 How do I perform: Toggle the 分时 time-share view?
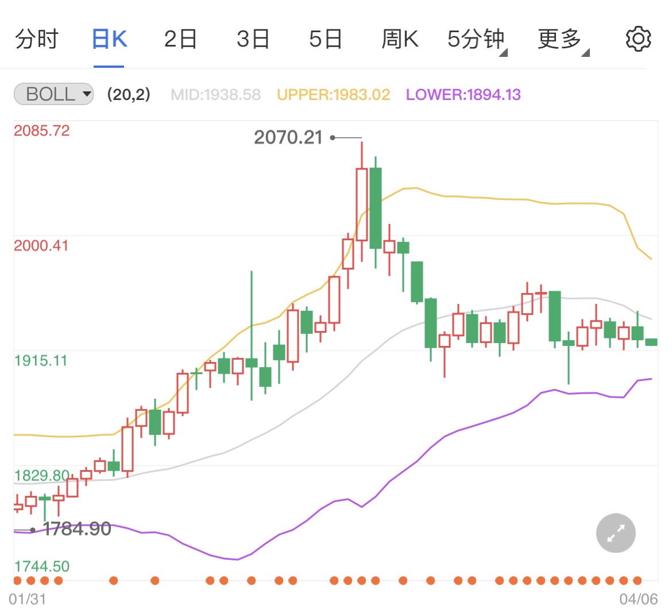[37, 39]
